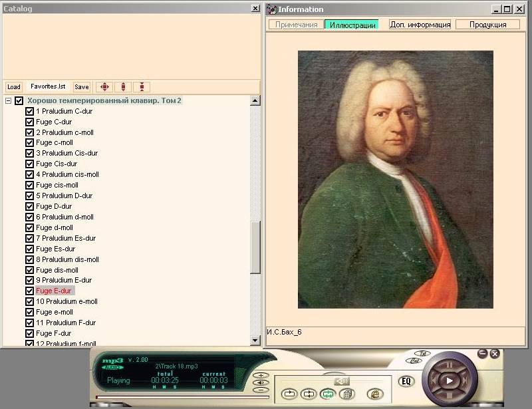Select the 'Fuge dis-moll' track
The width and height of the screenshot is (532, 409).
tap(57, 270)
